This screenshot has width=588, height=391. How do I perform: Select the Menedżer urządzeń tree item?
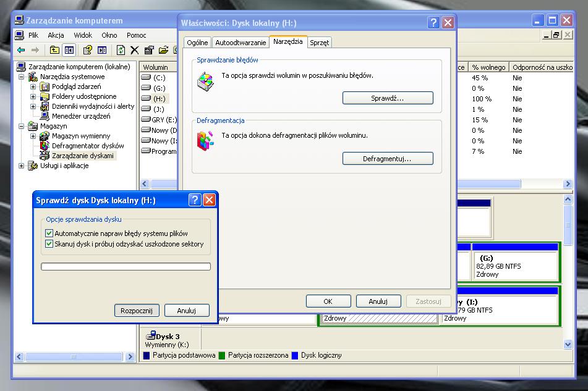point(81,116)
